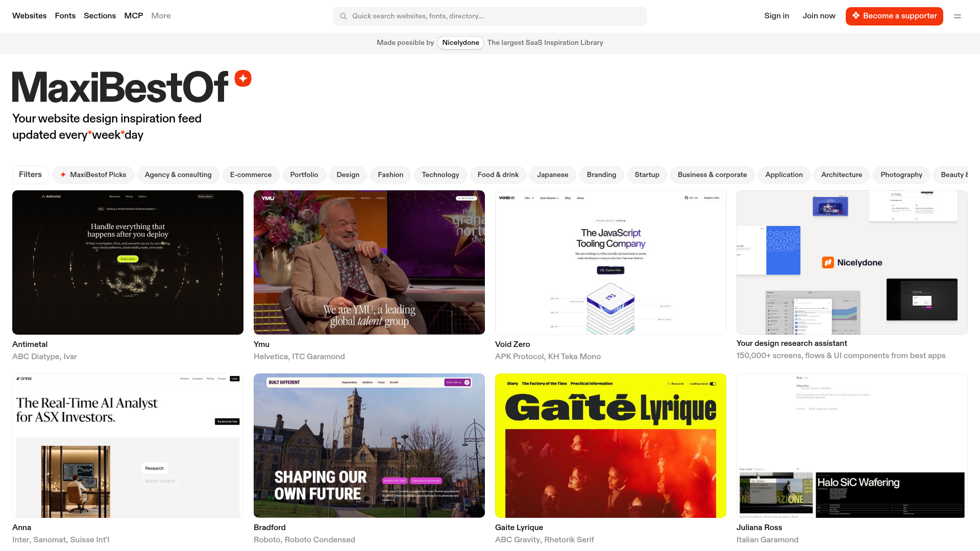Click Become a supporter button
The width and height of the screenshot is (980, 551).
point(894,16)
